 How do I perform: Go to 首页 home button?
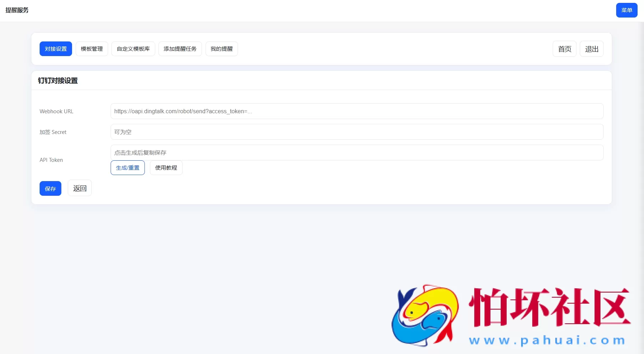[x=564, y=49]
